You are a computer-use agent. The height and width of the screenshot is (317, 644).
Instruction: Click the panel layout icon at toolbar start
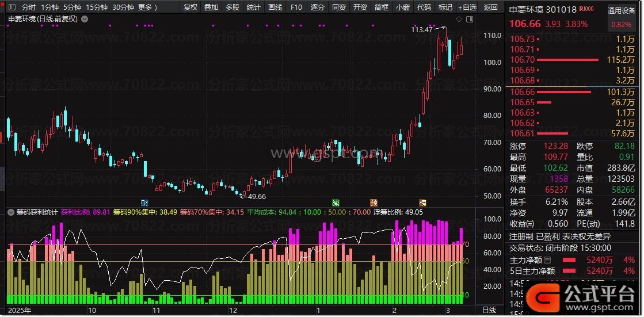click(10, 7)
